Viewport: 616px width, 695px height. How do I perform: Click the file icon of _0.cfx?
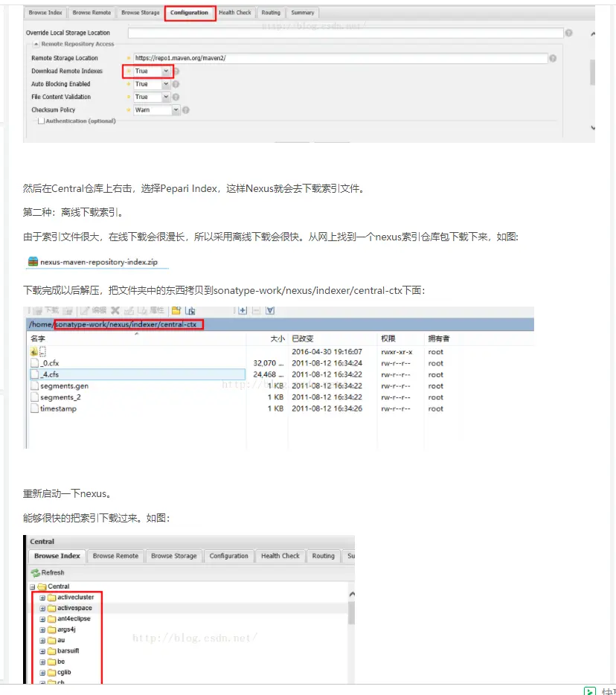point(34,363)
